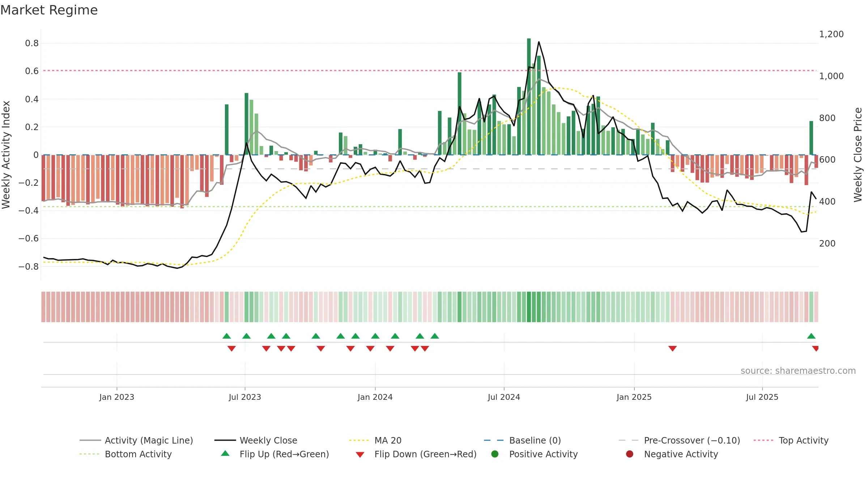This screenshot has height=488, width=868.
Task: Toggle Bottom Activity legend entry
Action: (125, 454)
